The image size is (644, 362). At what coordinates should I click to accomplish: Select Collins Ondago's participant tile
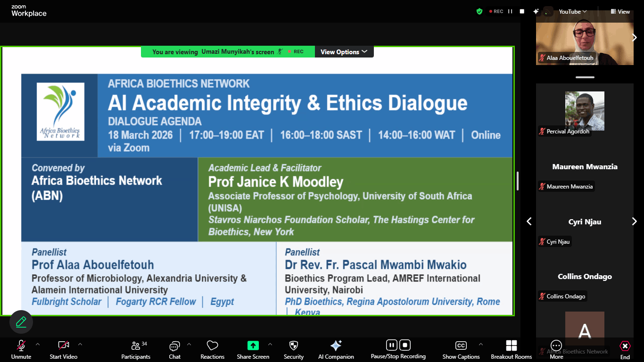pyautogui.click(x=585, y=277)
